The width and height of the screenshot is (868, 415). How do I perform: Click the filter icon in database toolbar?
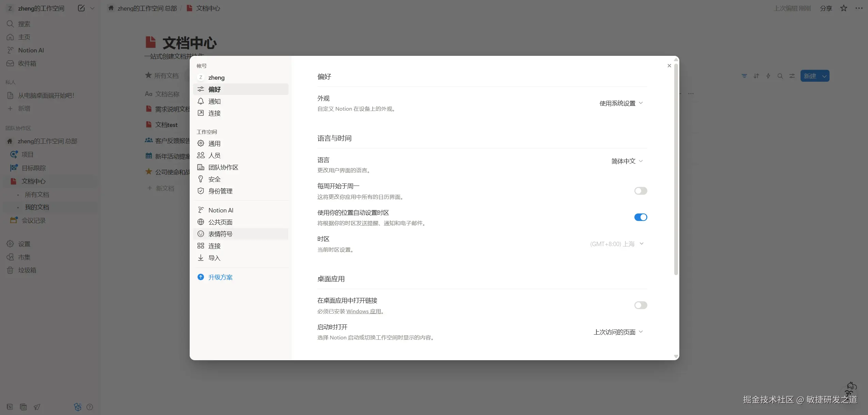[744, 76]
